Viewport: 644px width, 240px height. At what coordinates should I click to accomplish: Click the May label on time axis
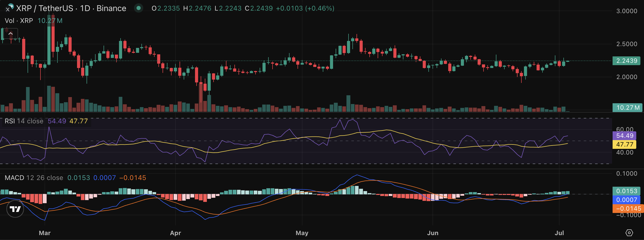pyautogui.click(x=302, y=233)
